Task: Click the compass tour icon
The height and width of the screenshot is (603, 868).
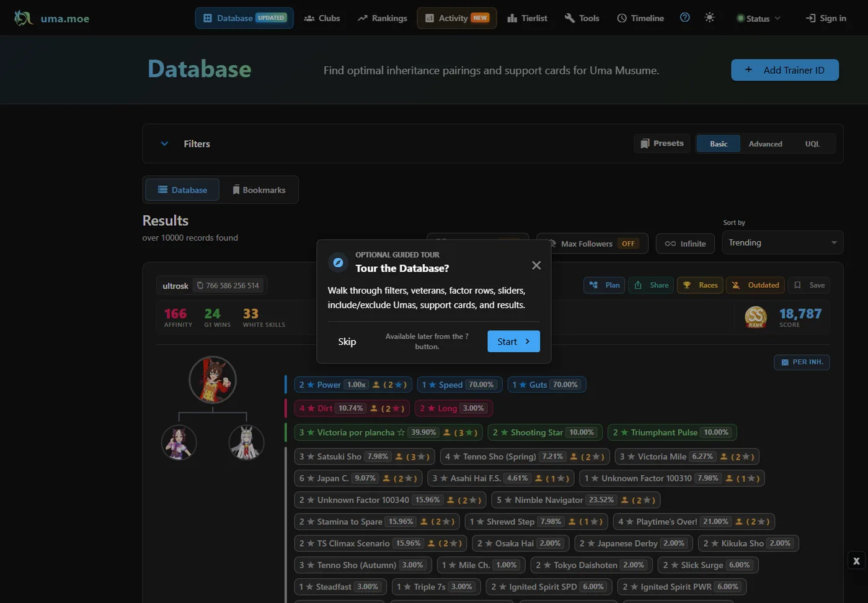Action: [338, 262]
